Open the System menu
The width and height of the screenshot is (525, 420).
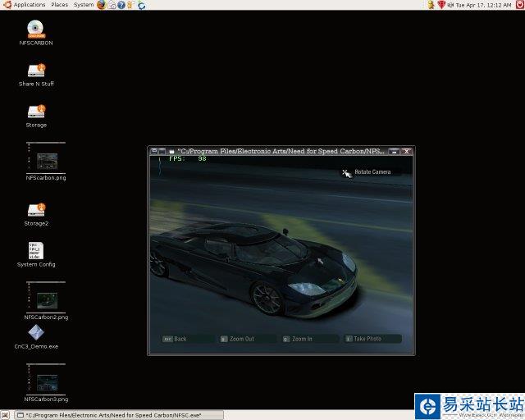click(84, 5)
